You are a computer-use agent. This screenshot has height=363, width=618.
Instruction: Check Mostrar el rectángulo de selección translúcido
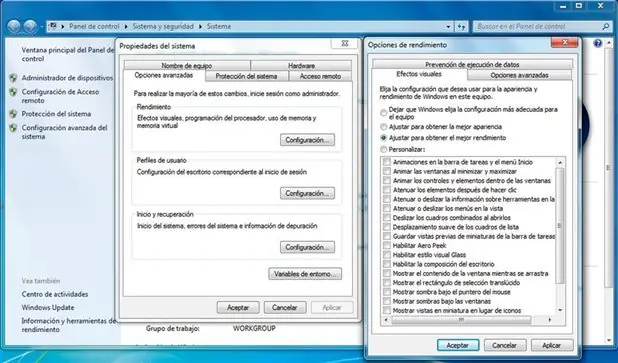click(387, 283)
